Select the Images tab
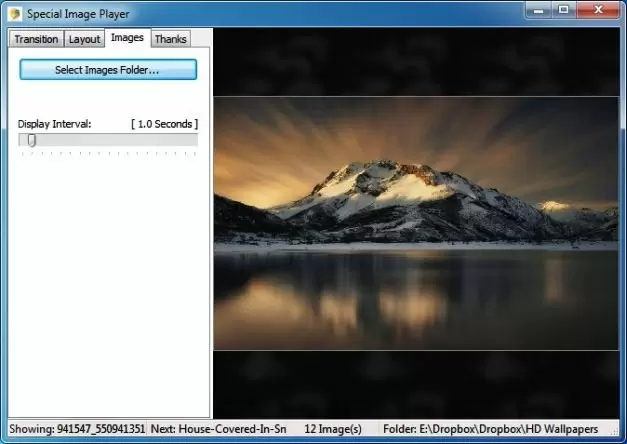627x444 pixels. (127, 38)
